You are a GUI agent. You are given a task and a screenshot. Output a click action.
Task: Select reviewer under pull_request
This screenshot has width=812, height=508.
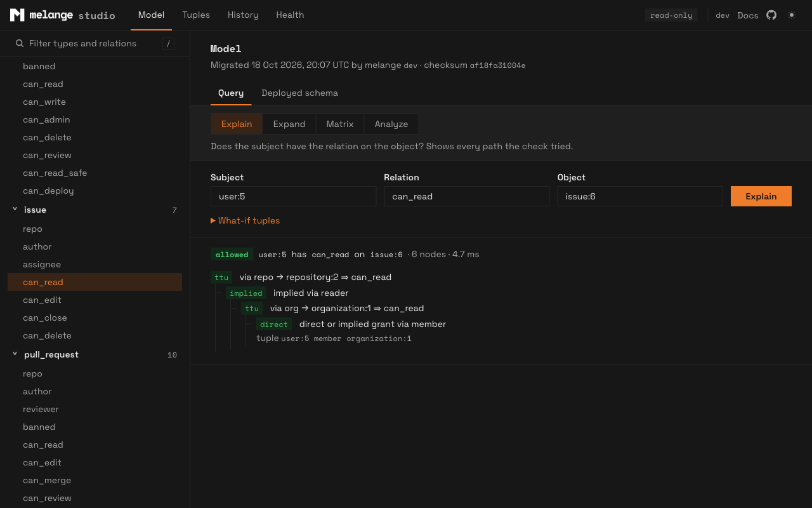pyautogui.click(x=95, y=409)
